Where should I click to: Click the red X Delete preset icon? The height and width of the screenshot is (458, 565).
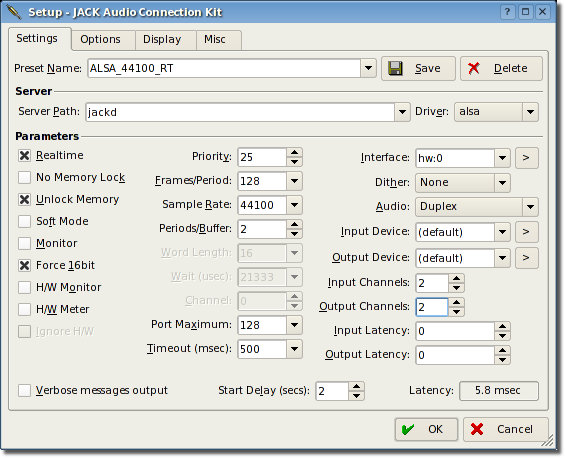tap(474, 68)
